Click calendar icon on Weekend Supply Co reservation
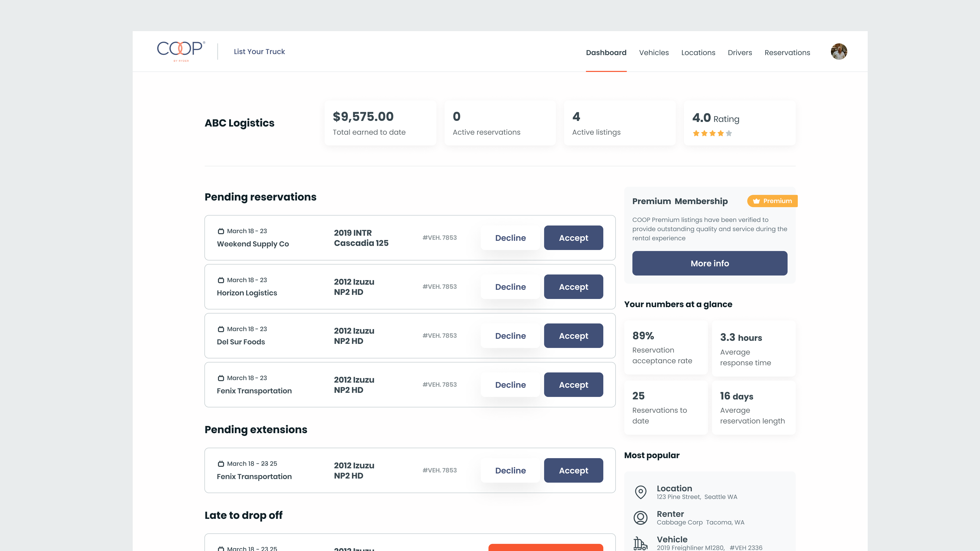This screenshot has height=551, width=980. 221,231
